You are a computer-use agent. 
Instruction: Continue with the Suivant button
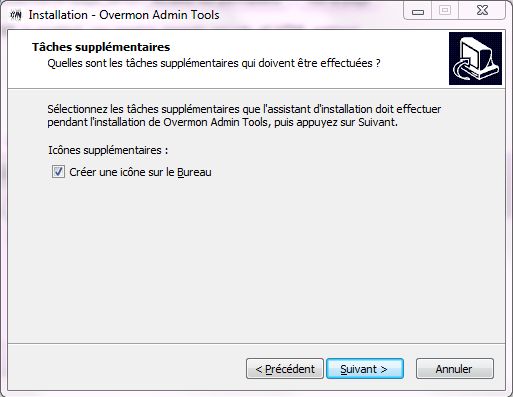(x=365, y=369)
